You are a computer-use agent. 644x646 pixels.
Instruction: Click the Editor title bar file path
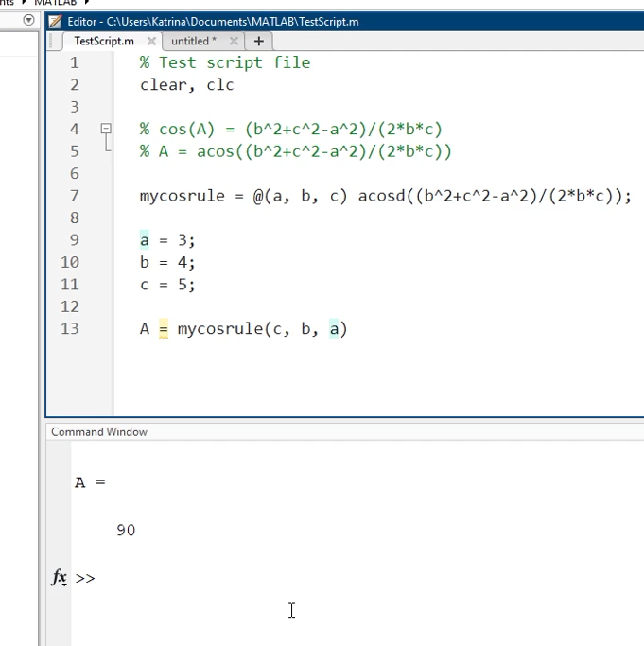point(233,22)
